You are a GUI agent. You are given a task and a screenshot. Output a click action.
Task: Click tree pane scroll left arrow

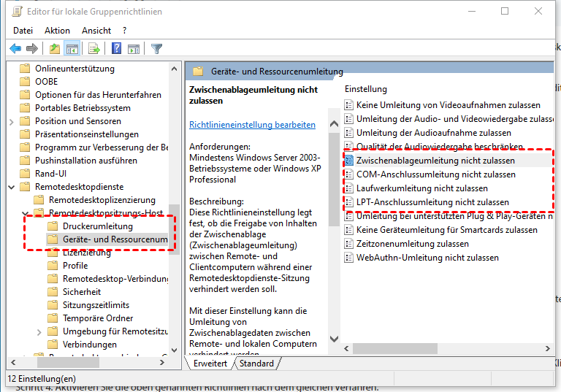tap(13, 363)
